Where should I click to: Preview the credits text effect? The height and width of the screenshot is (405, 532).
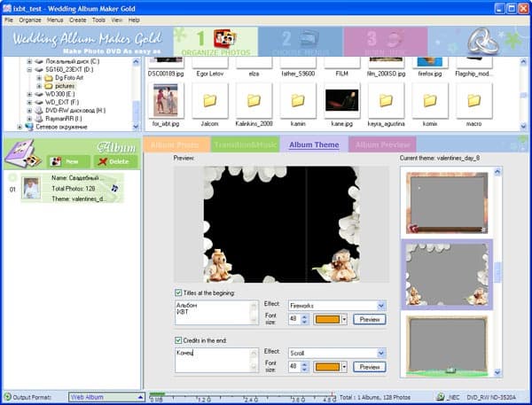click(x=370, y=367)
